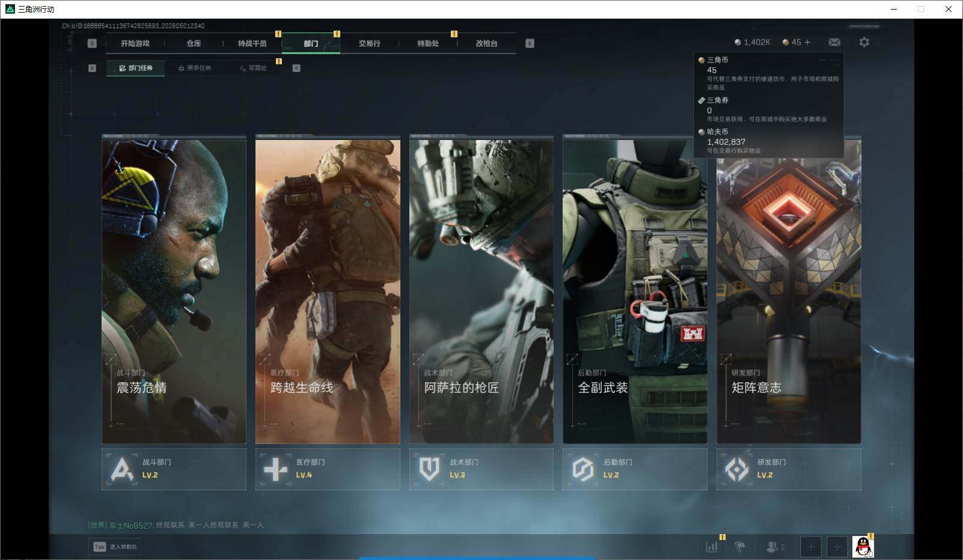Image resolution: width=963 pixels, height=560 pixels.
Task: Click the D key hint beside 军需处
Action: point(296,68)
